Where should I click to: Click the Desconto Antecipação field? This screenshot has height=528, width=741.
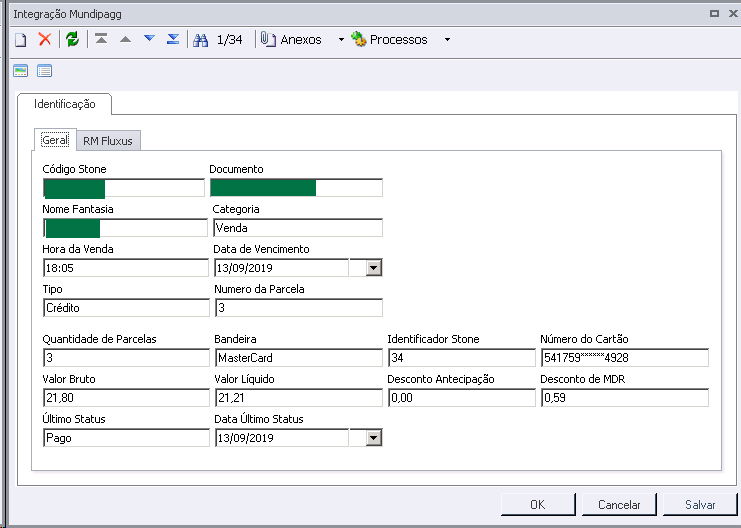(462, 398)
